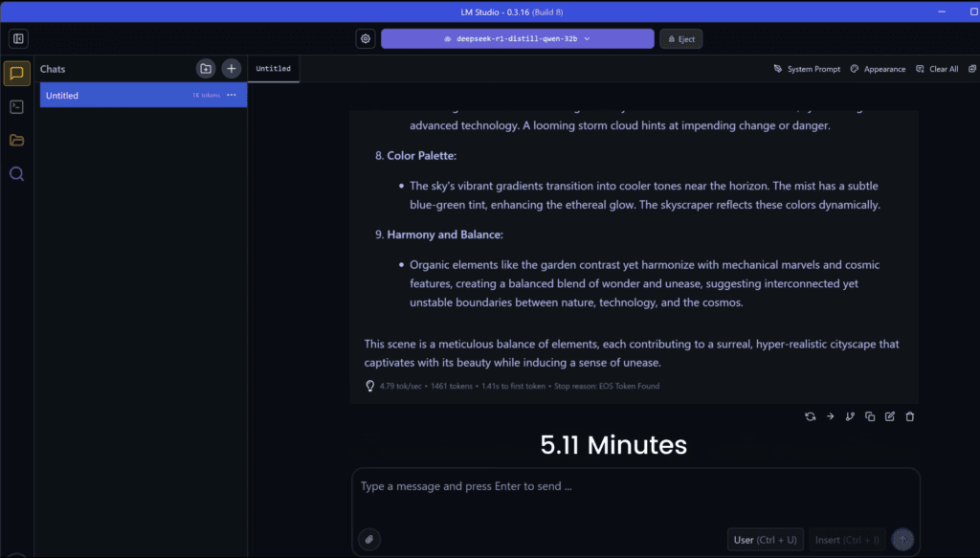Viewport: 980px width, 558px height.
Task: Open the Discover search icon in sidebar
Action: click(16, 174)
